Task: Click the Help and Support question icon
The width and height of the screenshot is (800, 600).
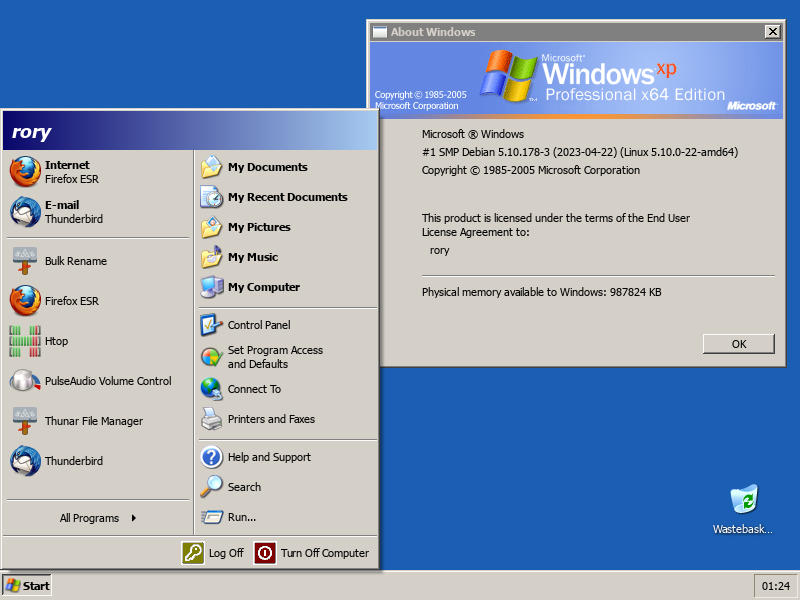Action: (211, 457)
